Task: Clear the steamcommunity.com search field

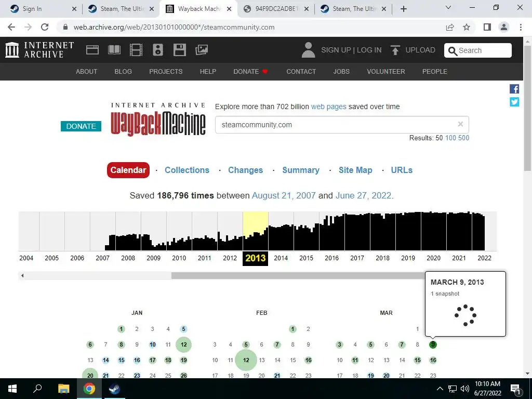Action: coord(460,124)
